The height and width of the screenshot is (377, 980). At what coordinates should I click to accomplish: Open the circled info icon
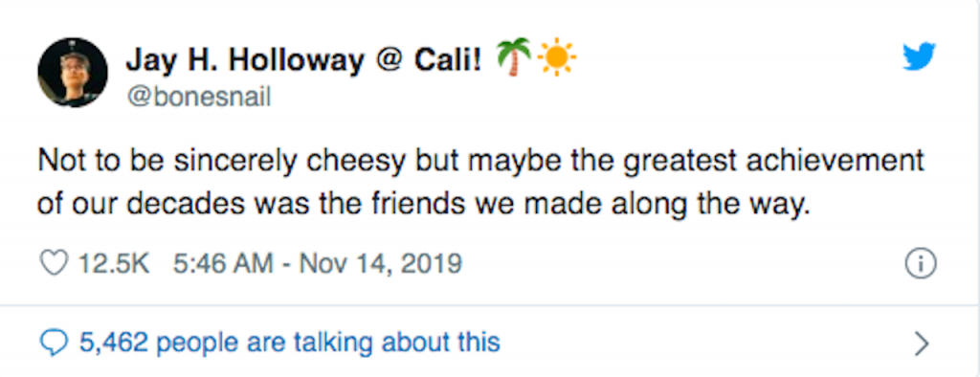pyautogui.click(x=921, y=264)
